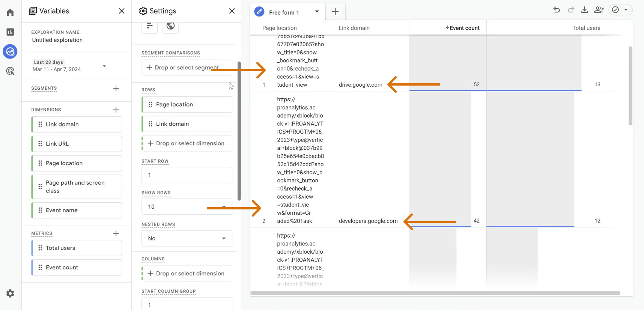
Task: Go to the Home icon in sidebar
Action: tap(10, 13)
